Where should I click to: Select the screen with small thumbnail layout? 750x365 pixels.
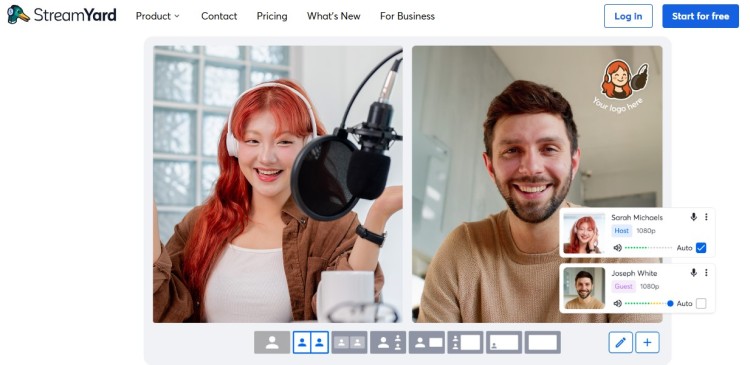point(504,343)
